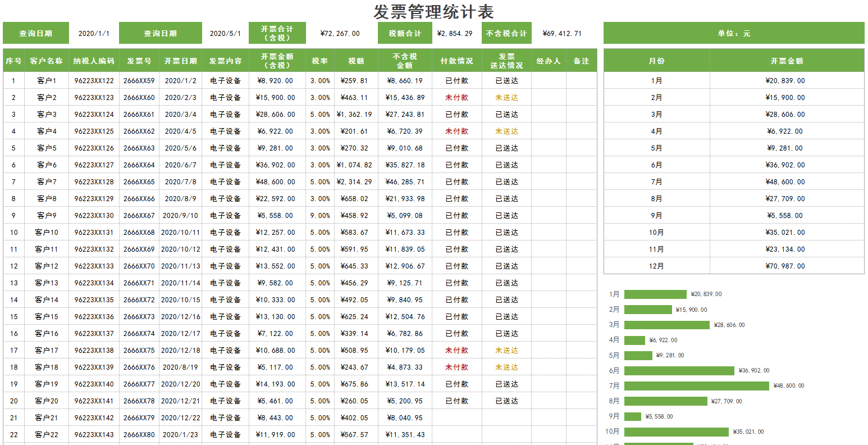
Task: Select the 3月 bar in the chart
Action: pos(666,325)
